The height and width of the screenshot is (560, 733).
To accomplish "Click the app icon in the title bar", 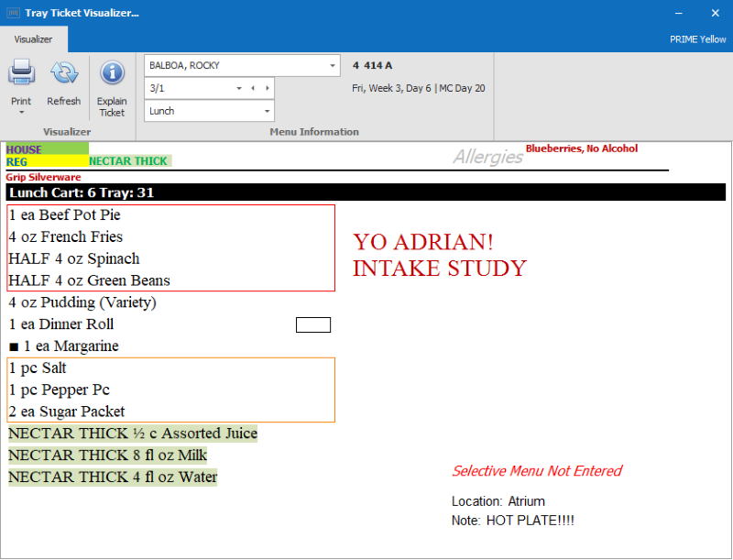I will pos(13,14).
